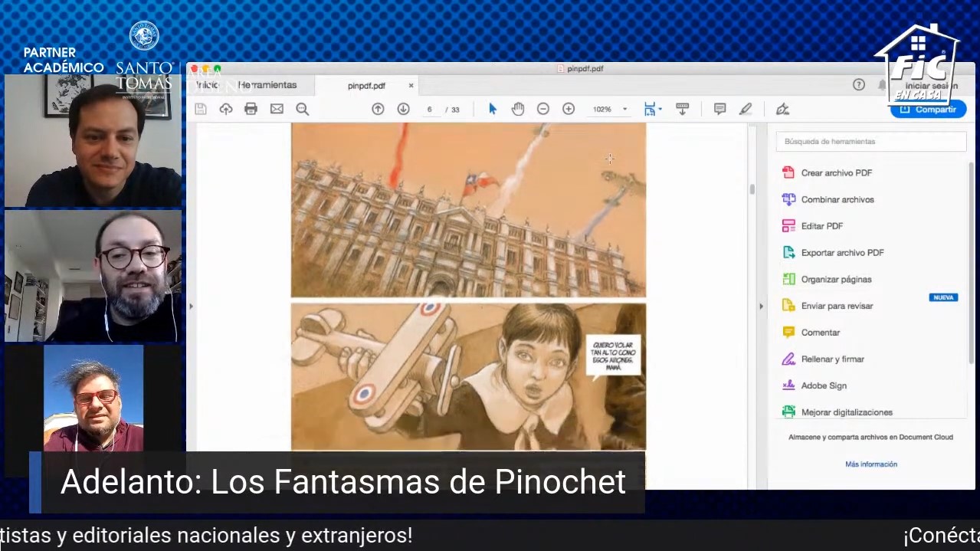This screenshot has height=551, width=980.
Task: Send the file by email envelope icon
Action: coord(277,109)
